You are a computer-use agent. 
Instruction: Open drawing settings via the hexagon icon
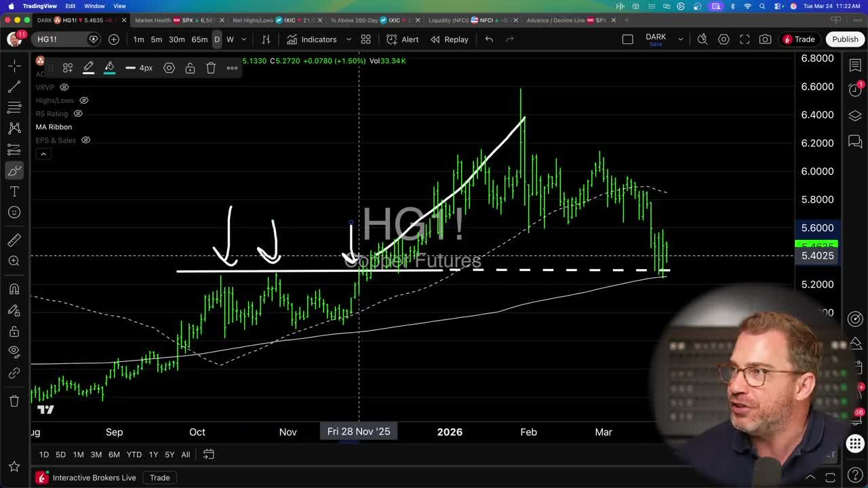(170, 68)
